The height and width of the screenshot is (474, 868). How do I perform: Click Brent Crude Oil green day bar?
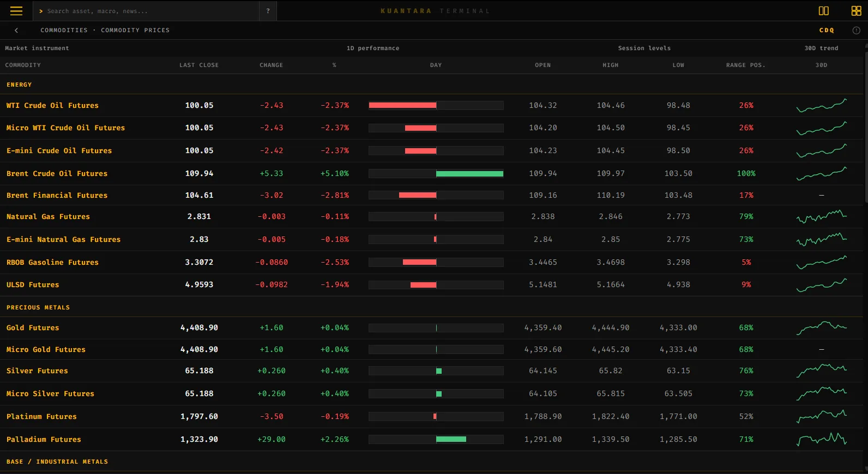point(469,174)
